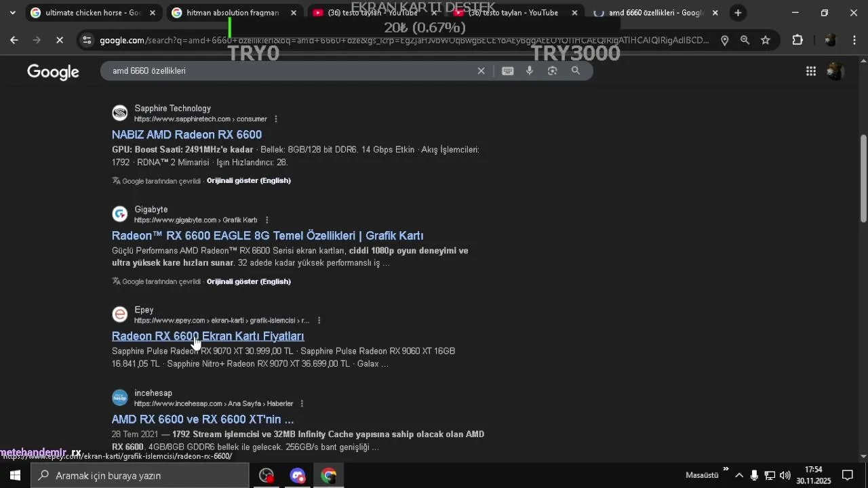Show original English for Sapphire result

point(248,181)
